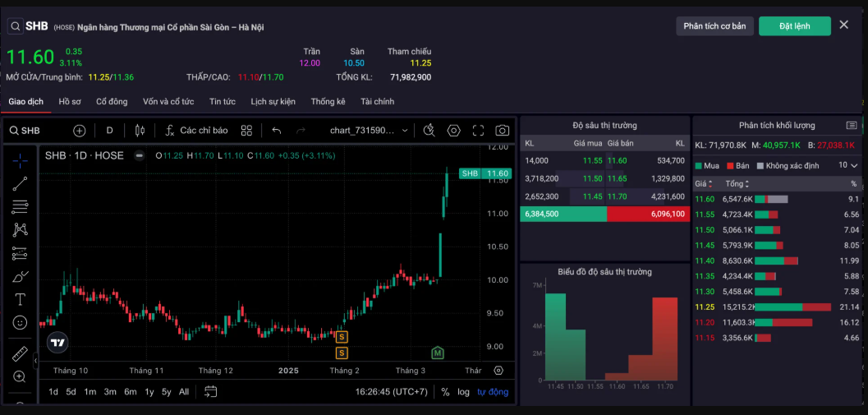Collapse the drawing toolbar with side arrow
This screenshot has height=415, width=868.
[35, 361]
